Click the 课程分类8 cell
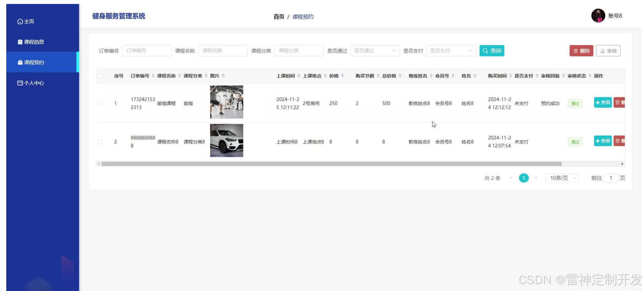This screenshot has width=644, height=291. pos(194,142)
